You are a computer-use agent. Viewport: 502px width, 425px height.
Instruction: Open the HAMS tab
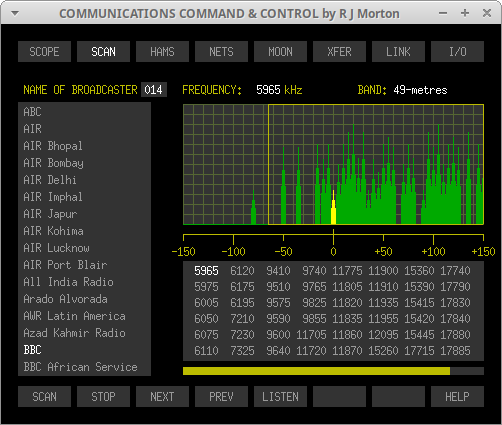[162, 52]
